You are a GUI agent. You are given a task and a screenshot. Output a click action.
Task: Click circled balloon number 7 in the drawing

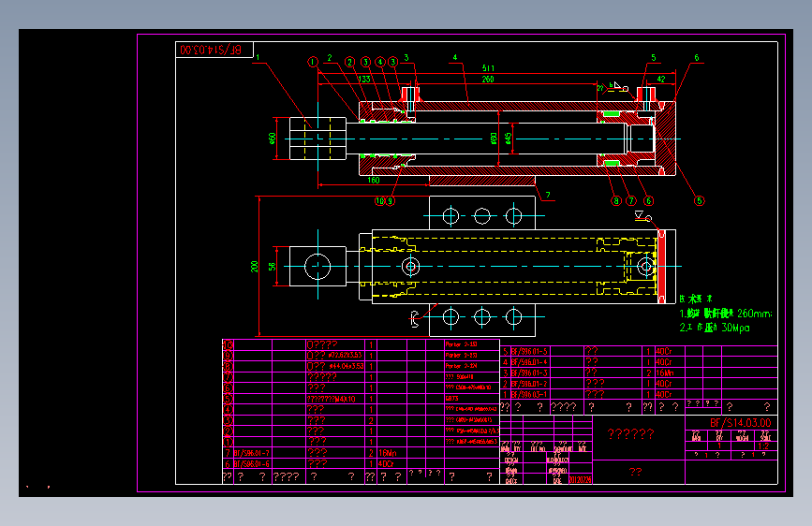[630, 201]
